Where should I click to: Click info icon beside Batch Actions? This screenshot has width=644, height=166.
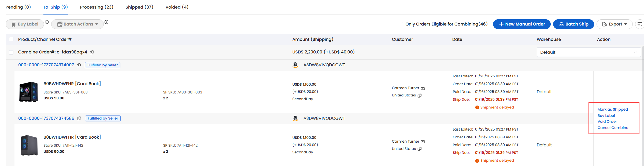point(106,22)
